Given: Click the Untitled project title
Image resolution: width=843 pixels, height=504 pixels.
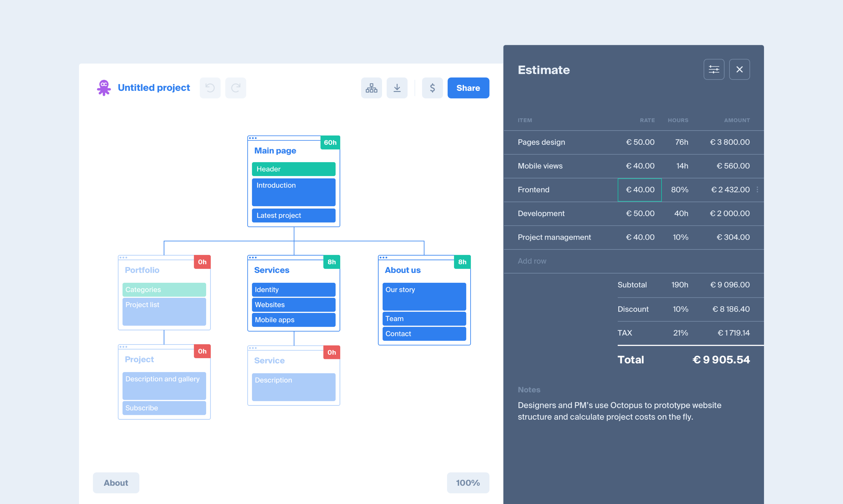Looking at the screenshot, I should tap(154, 88).
